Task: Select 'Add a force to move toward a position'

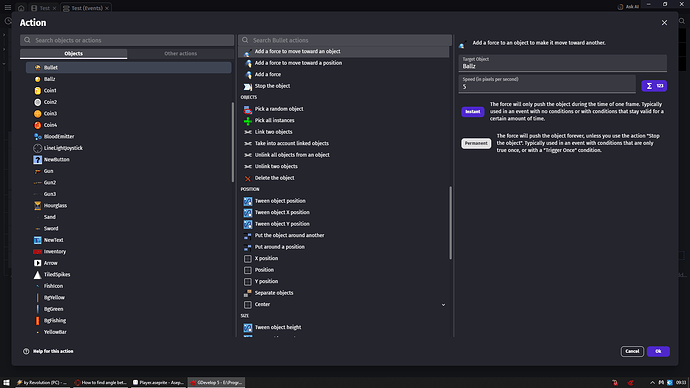Action: (x=343, y=63)
